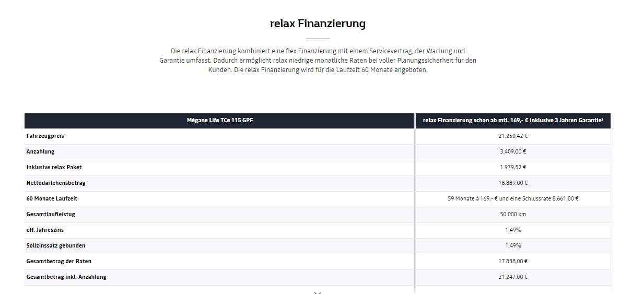Expand the table using the bottom chevron
Screen dimensions: 644x294
318,292
